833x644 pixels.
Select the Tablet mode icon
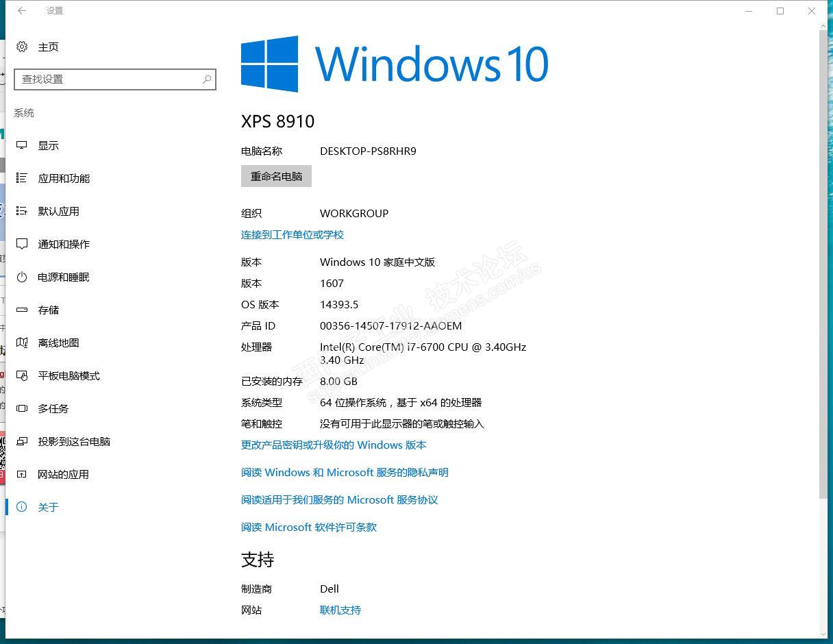coord(22,375)
